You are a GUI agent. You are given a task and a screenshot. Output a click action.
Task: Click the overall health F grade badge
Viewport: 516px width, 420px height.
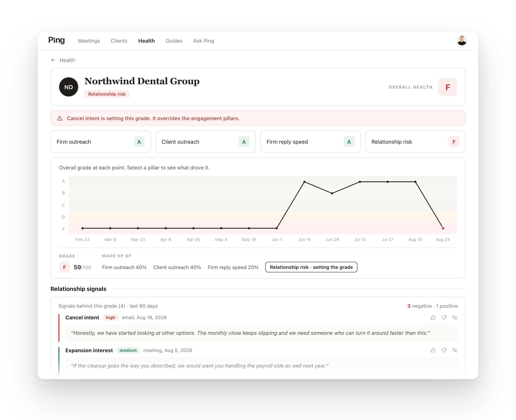[x=448, y=87]
